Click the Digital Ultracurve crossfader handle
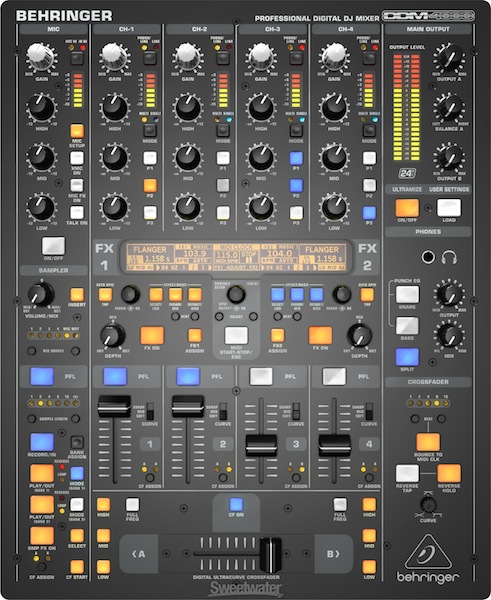Viewport: 491px width, 600px height. tap(271, 554)
